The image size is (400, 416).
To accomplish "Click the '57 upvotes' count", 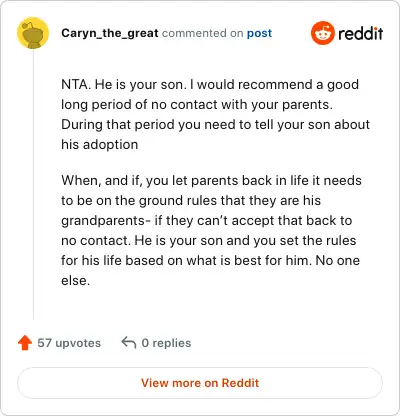I will click(69, 343).
